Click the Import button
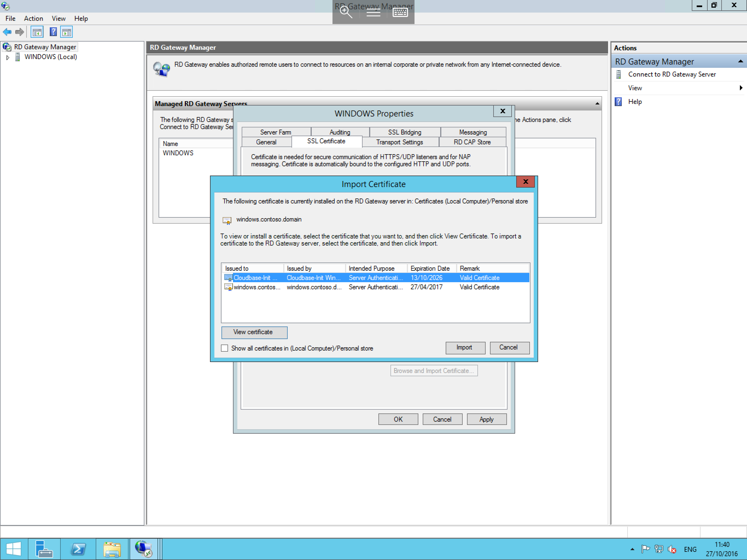 pos(465,348)
